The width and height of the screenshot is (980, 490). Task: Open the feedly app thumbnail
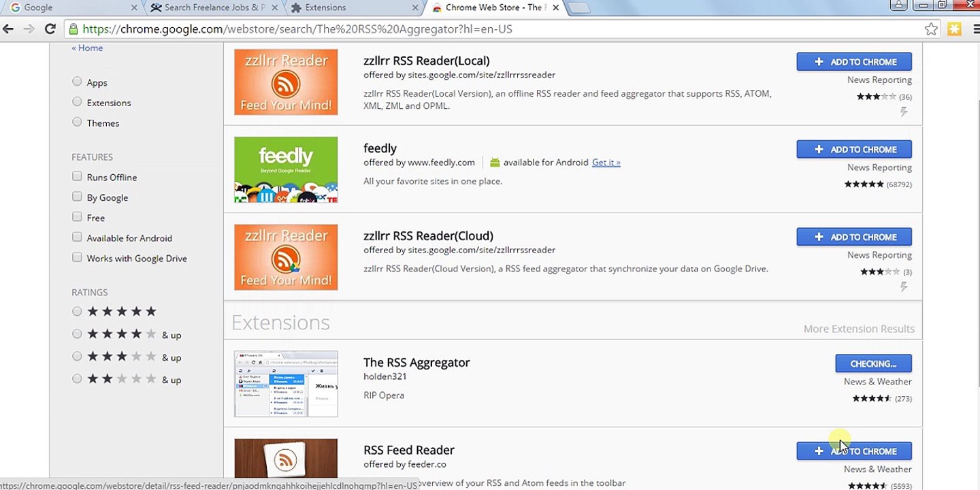(286, 169)
